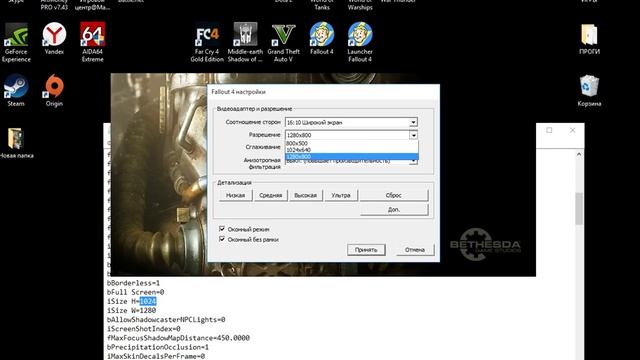
Task: Click the Средняя detail preset button
Action: pos(271,195)
